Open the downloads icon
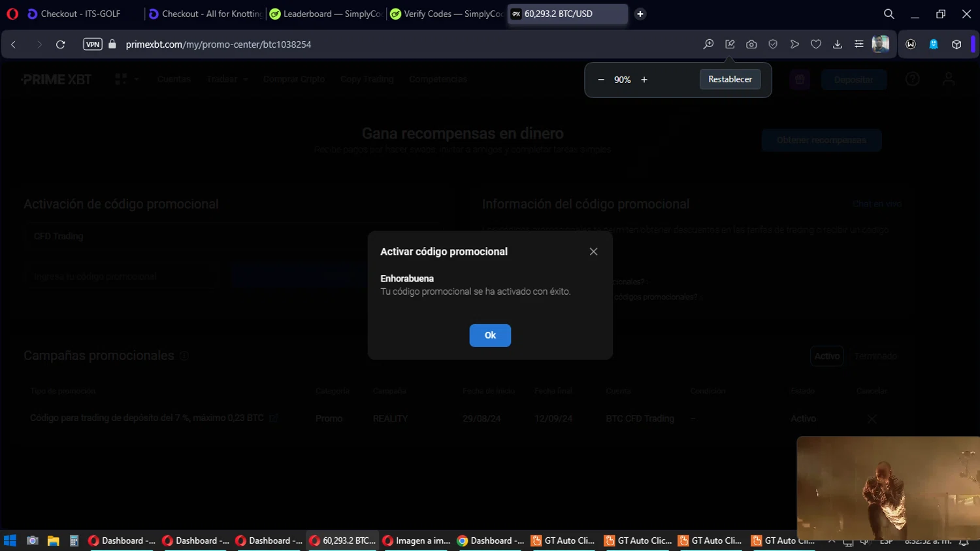 click(838, 44)
